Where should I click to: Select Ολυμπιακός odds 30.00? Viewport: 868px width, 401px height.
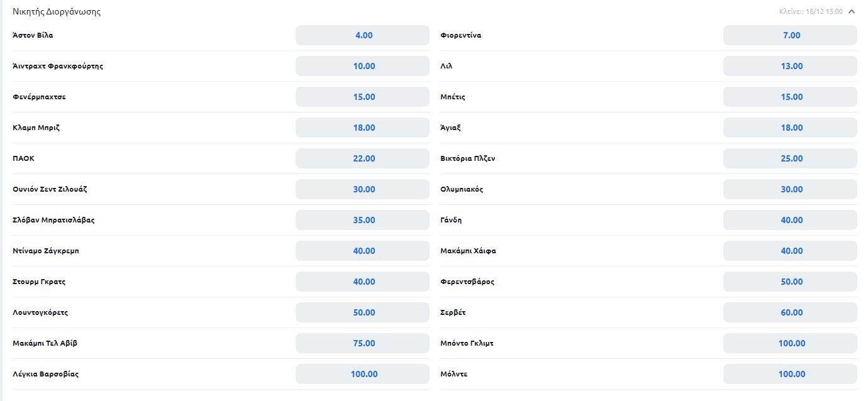790,189
